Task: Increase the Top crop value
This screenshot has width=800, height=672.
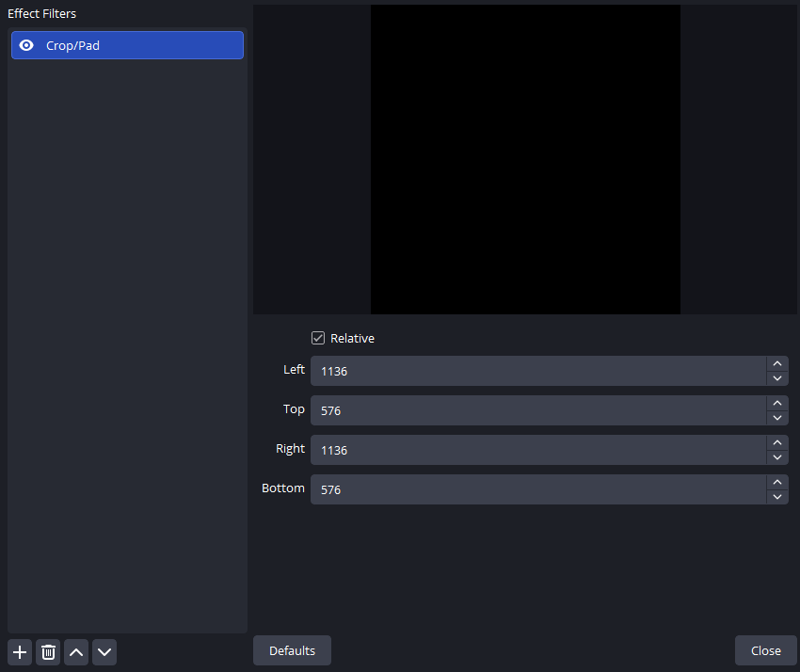Action: (x=777, y=403)
